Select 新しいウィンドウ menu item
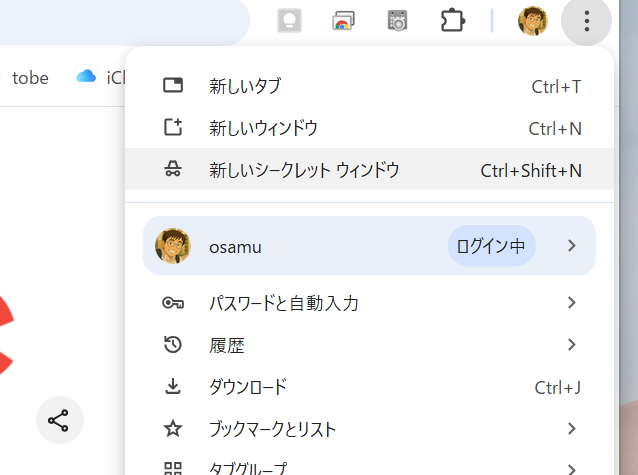 [x=263, y=128]
